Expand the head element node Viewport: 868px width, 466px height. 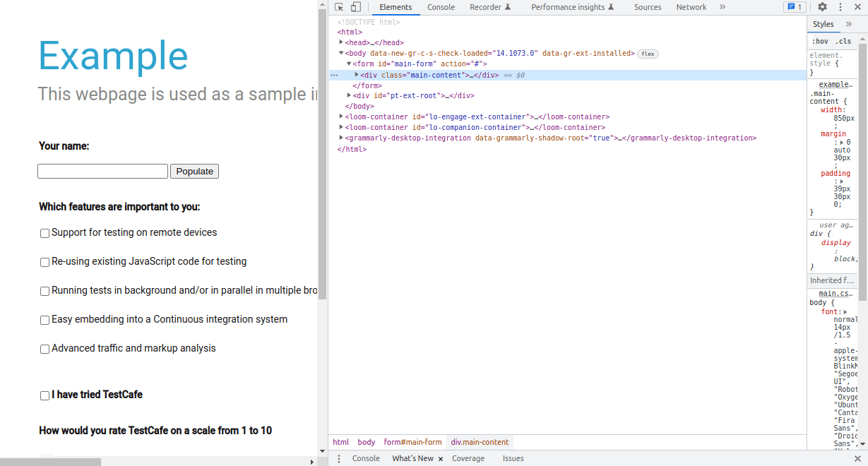pos(341,42)
